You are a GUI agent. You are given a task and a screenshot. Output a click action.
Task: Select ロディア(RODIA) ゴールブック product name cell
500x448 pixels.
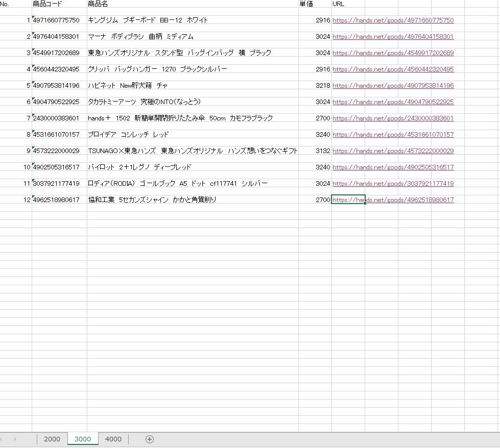coord(193,183)
